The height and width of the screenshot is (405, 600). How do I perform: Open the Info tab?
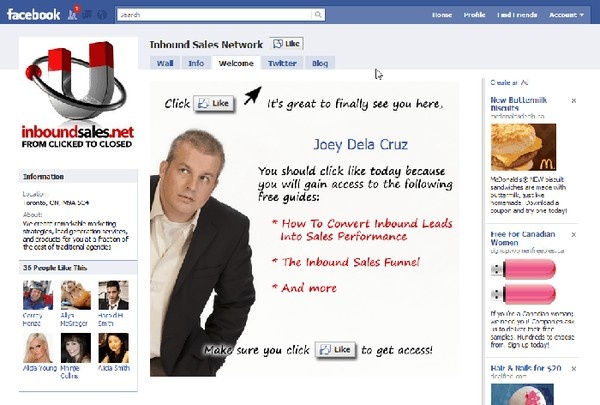click(x=196, y=63)
